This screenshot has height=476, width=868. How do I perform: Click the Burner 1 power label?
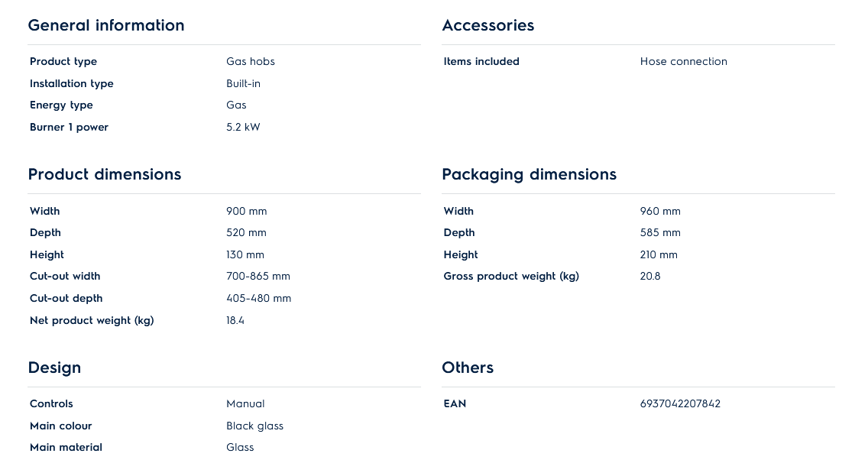69,127
